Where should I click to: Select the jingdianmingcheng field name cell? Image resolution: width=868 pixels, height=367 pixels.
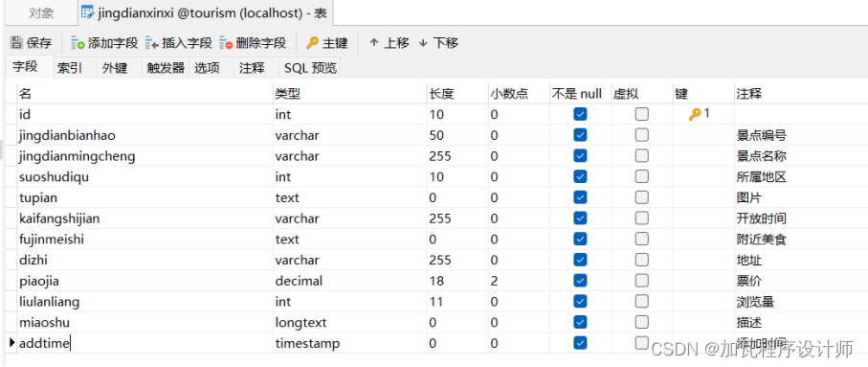tap(145, 156)
